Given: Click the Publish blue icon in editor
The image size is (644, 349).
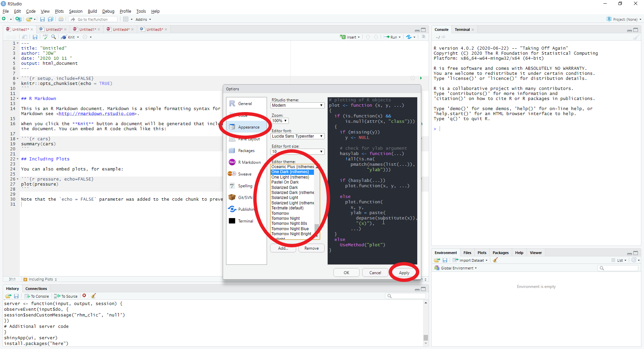Looking at the screenshot, I should click(409, 37).
